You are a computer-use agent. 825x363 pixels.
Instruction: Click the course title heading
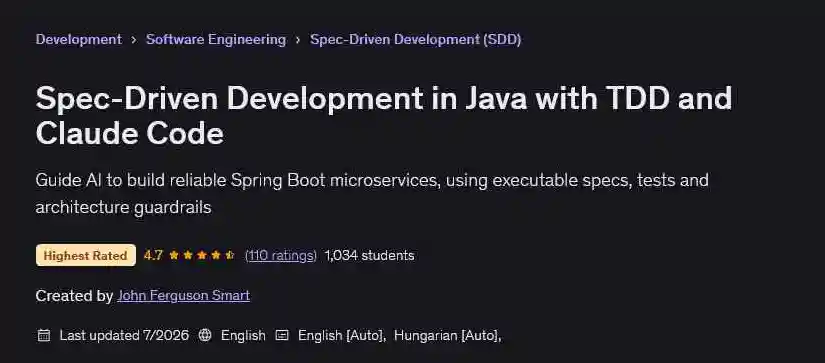tap(384, 115)
